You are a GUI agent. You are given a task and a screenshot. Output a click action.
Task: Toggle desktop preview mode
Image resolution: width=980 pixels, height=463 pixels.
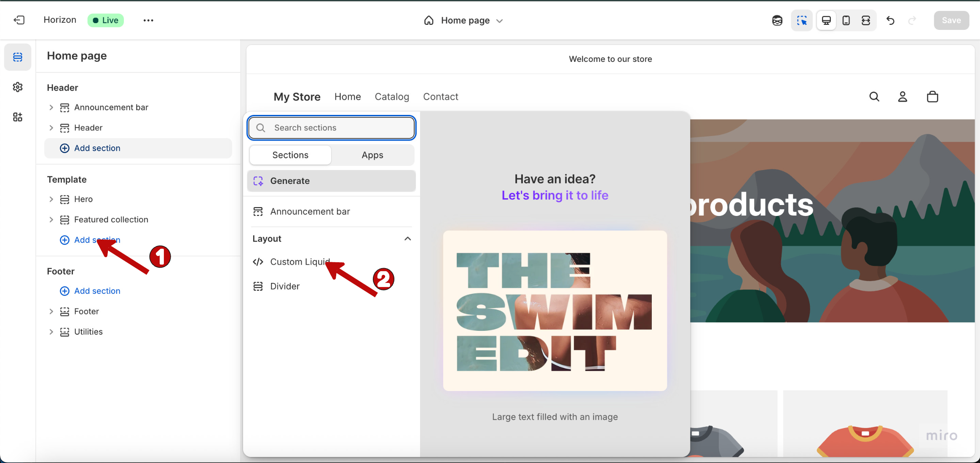click(x=826, y=20)
